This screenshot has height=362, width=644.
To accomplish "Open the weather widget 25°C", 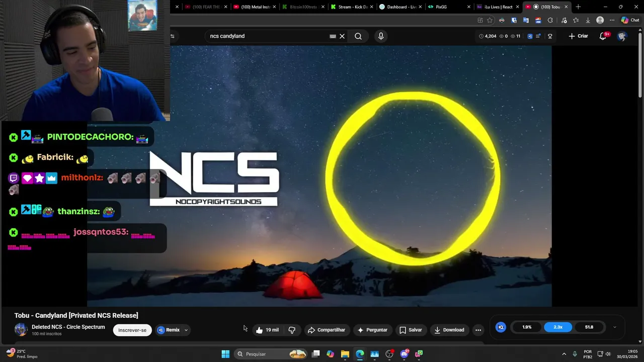I will (22, 354).
